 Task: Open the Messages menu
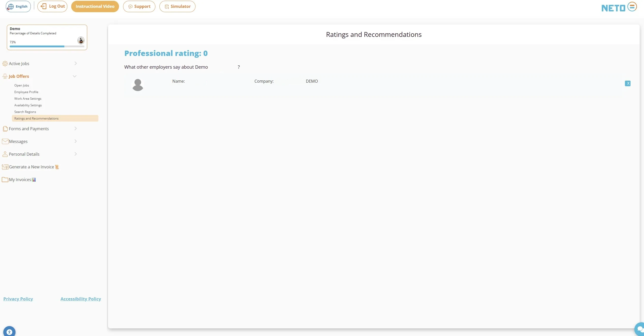click(18, 141)
